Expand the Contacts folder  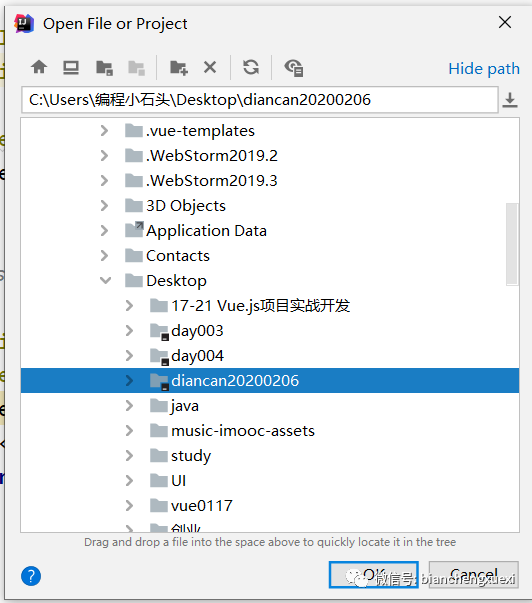(104, 256)
